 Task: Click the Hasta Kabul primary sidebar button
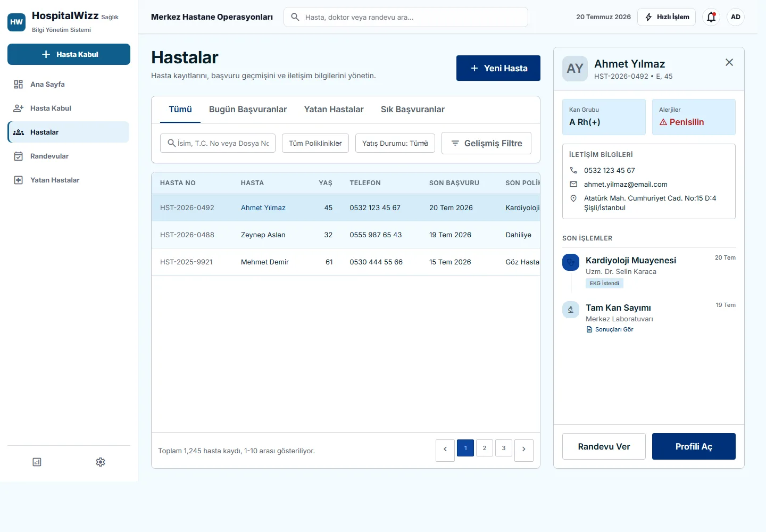69,54
